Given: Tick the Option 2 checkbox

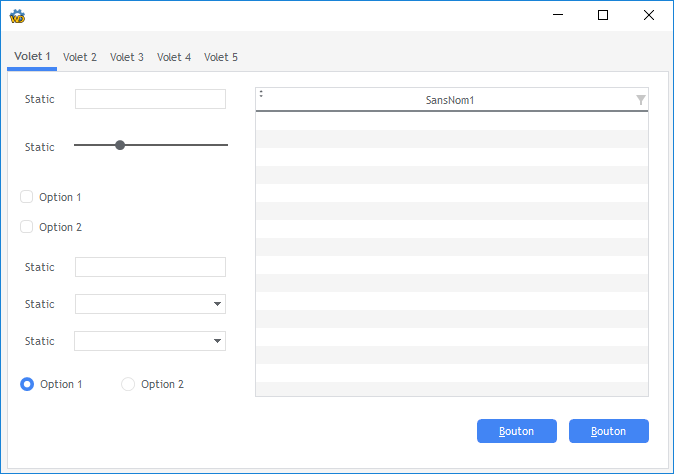Looking at the screenshot, I should (27, 227).
